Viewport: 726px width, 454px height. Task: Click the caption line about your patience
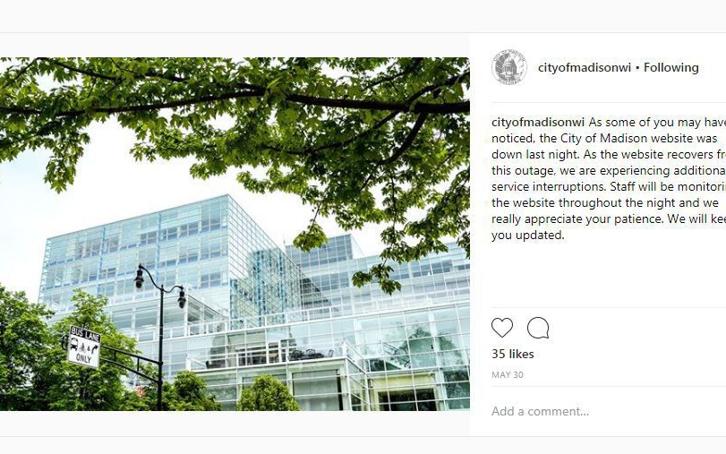click(x=608, y=219)
